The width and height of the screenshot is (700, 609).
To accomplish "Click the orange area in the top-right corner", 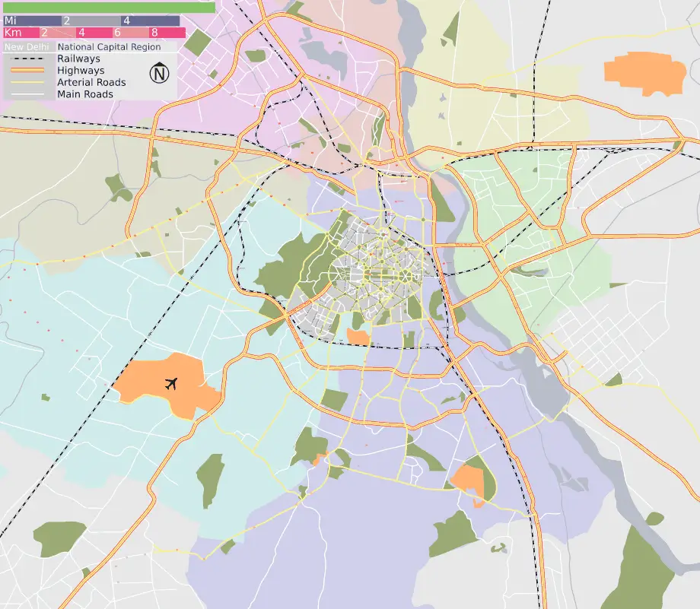I will 644,73.
